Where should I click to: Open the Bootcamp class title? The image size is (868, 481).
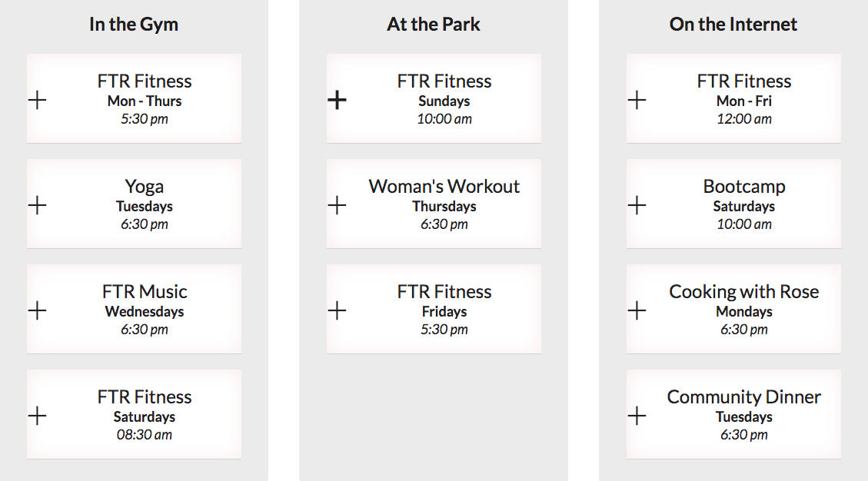(x=744, y=187)
